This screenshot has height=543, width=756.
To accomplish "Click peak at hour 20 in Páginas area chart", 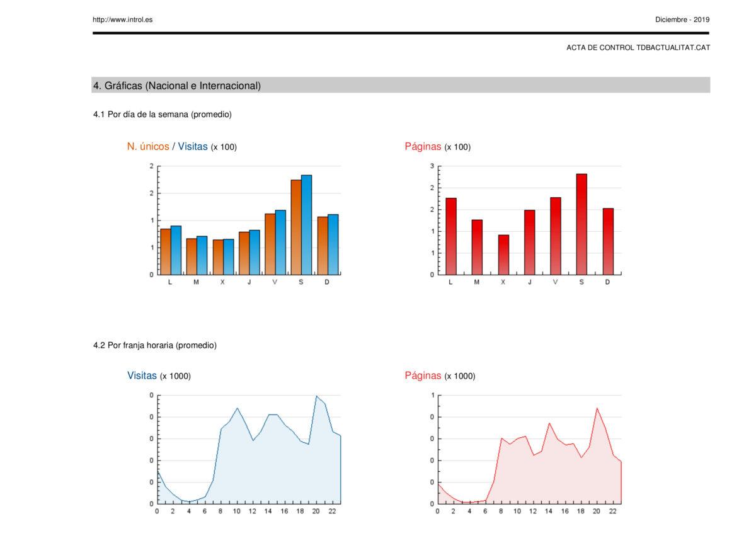I will (597, 408).
